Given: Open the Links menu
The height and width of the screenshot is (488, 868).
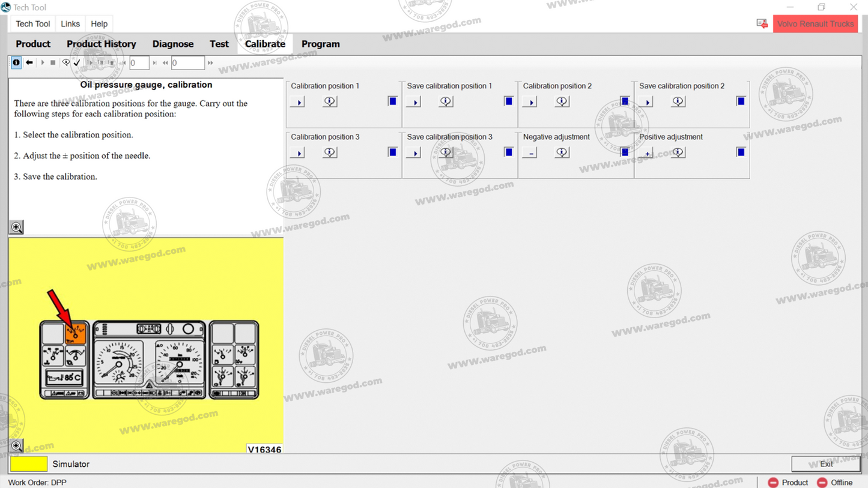Looking at the screenshot, I should 70,24.
